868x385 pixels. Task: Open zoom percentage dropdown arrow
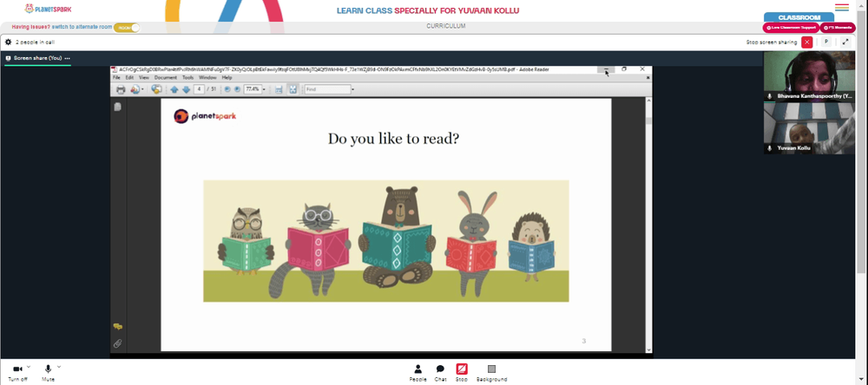pyautogui.click(x=264, y=89)
